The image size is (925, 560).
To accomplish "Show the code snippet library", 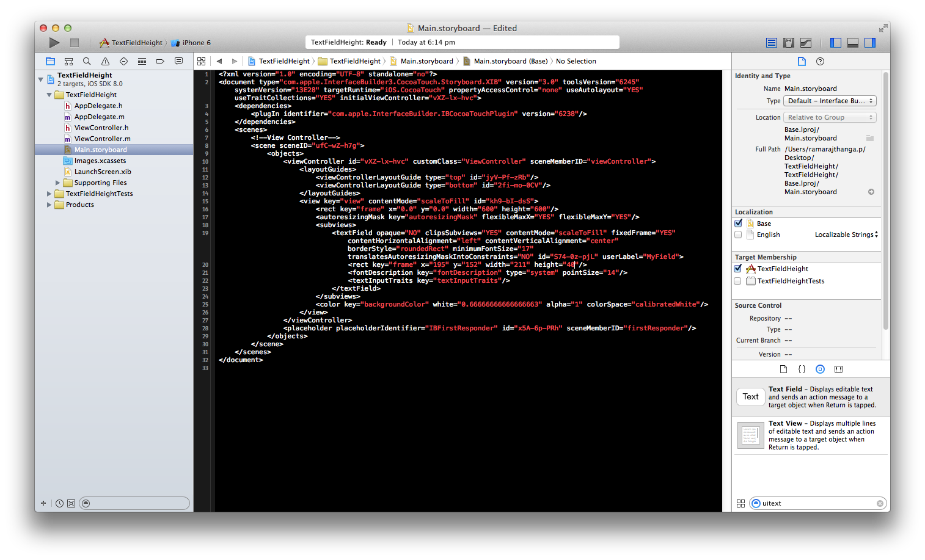I will [x=802, y=369].
